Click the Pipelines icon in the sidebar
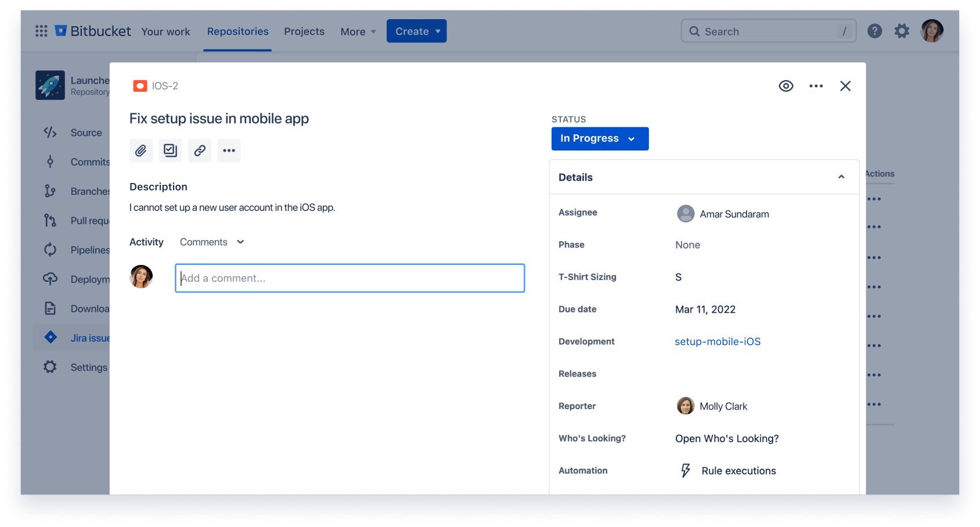Screen dimensions: 980x527 tap(50, 250)
